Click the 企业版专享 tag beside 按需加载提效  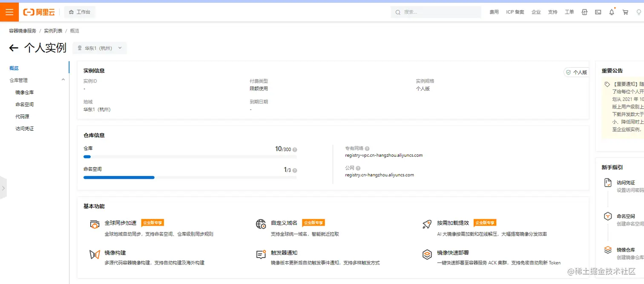[x=485, y=223]
